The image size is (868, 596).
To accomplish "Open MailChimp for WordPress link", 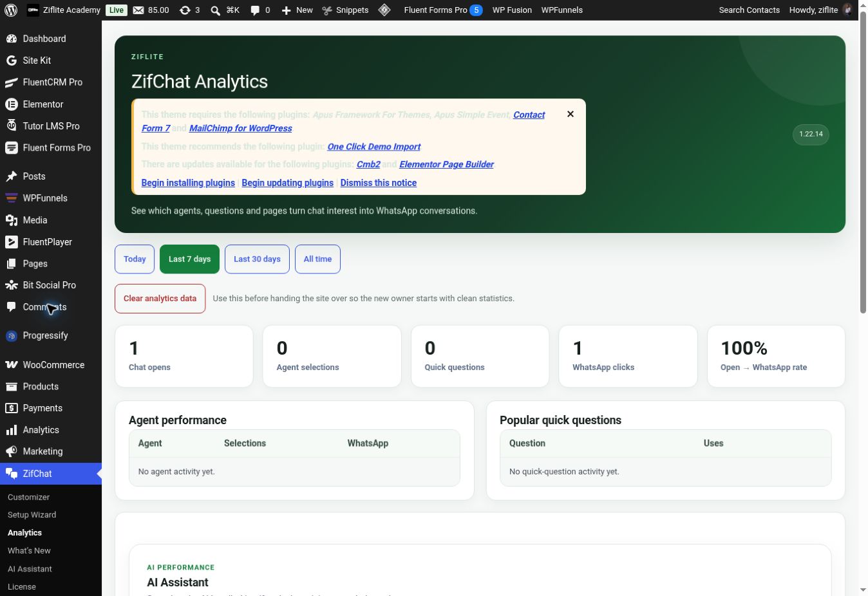I will (x=240, y=128).
